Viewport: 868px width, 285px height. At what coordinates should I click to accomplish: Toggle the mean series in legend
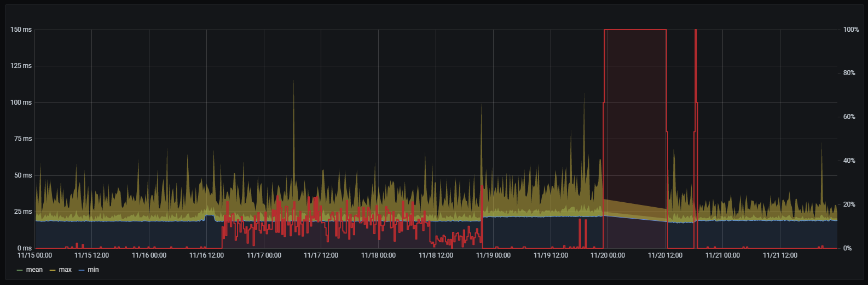(x=34, y=270)
